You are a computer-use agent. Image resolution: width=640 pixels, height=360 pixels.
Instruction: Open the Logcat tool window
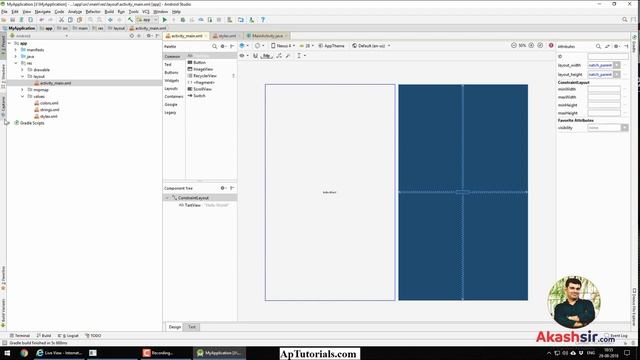tap(68, 336)
